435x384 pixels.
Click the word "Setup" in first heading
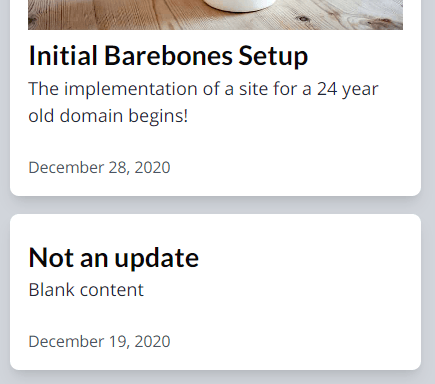[x=273, y=57]
